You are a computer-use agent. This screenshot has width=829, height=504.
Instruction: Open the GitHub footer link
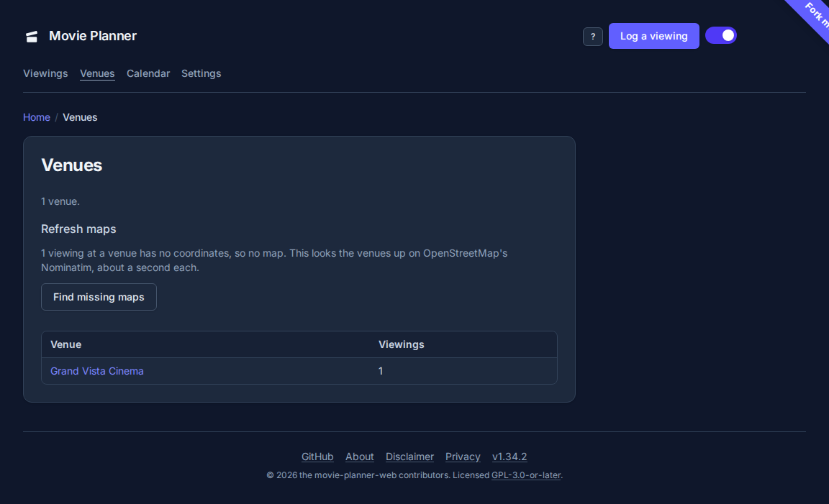(317, 457)
